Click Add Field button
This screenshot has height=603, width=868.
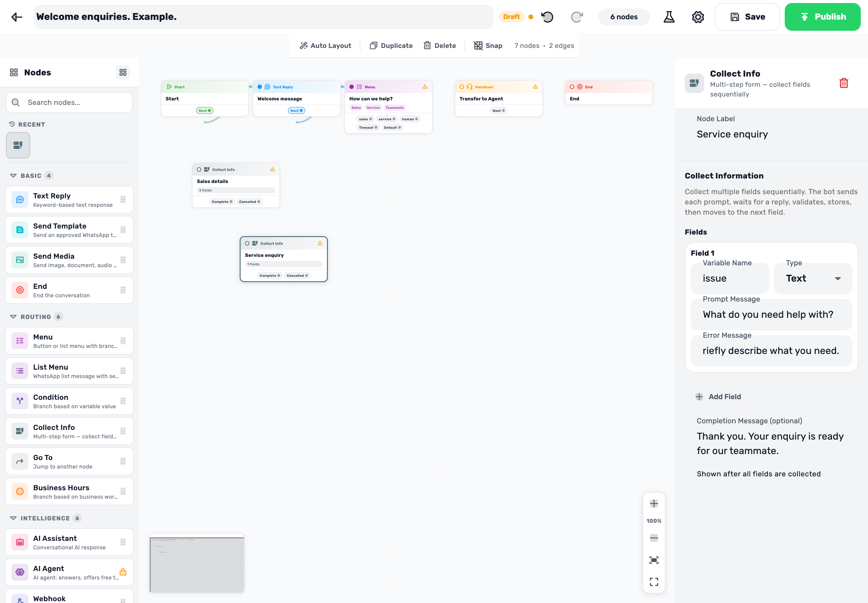719,397
